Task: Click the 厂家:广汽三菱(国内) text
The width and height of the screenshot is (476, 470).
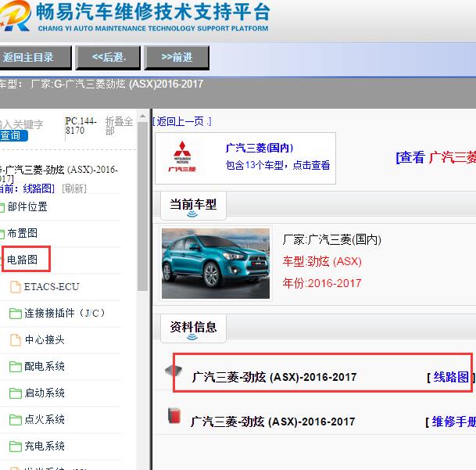Action: pyautogui.click(x=332, y=240)
